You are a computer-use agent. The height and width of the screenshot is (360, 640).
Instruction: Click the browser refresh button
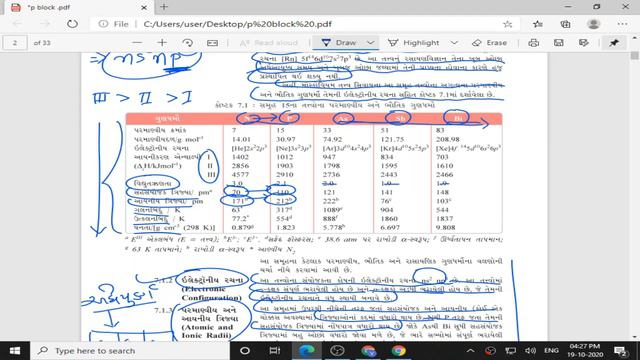coord(72,24)
